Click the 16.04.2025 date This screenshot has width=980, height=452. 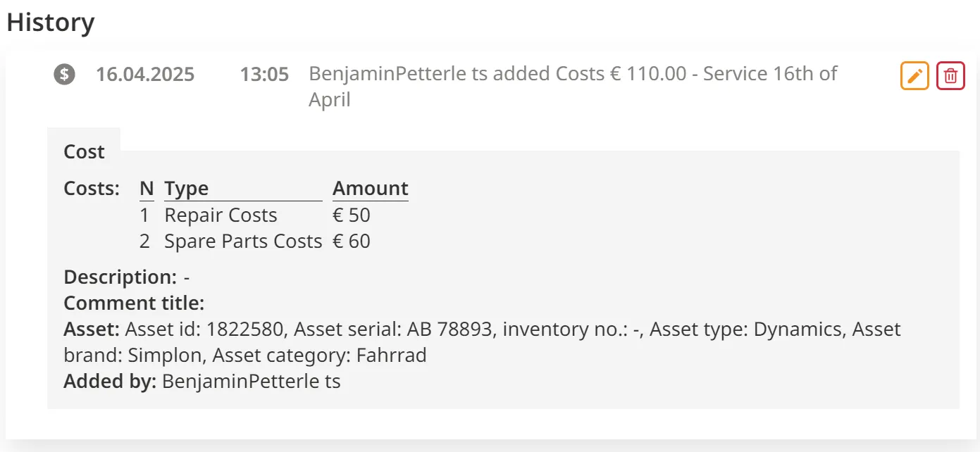click(145, 74)
